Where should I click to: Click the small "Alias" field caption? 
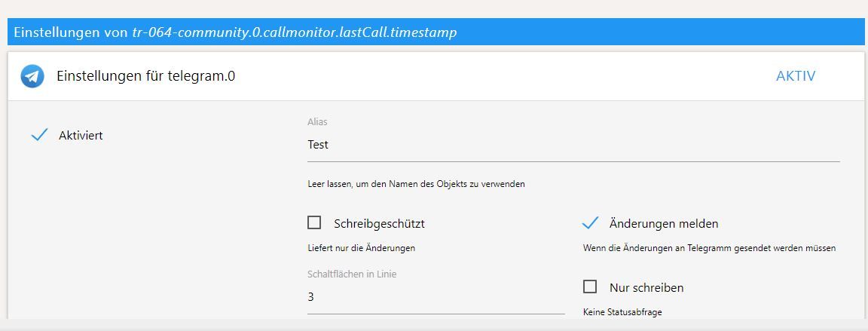pyautogui.click(x=317, y=121)
